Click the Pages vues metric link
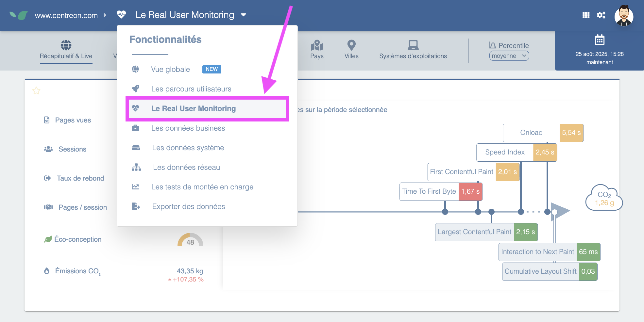This screenshot has height=322, width=644. pos(73,120)
